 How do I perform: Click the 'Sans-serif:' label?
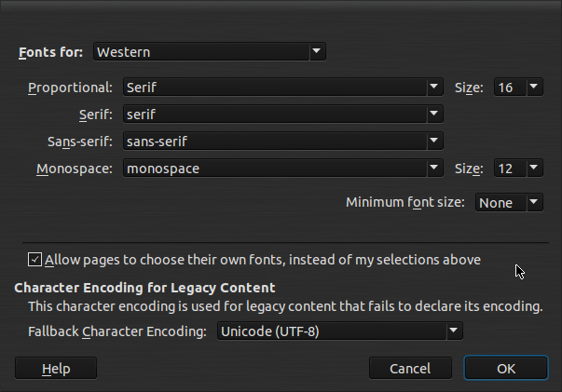(x=80, y=142)
